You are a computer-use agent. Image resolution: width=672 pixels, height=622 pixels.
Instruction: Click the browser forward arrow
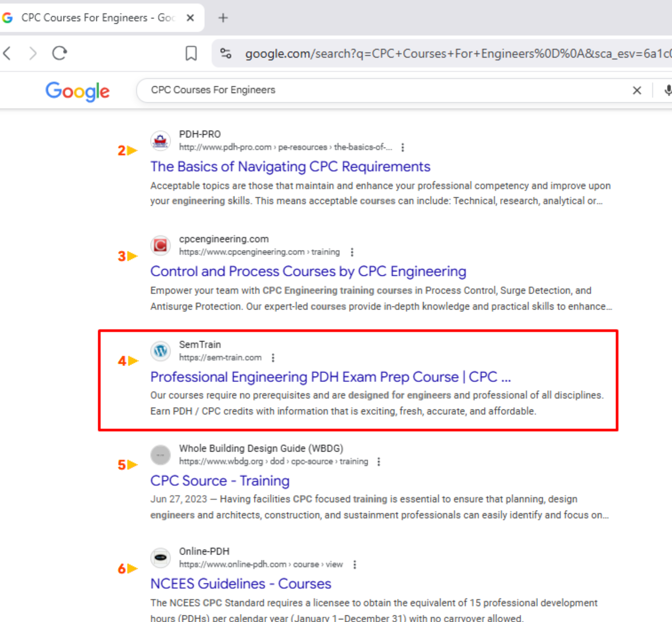point(33,53)
